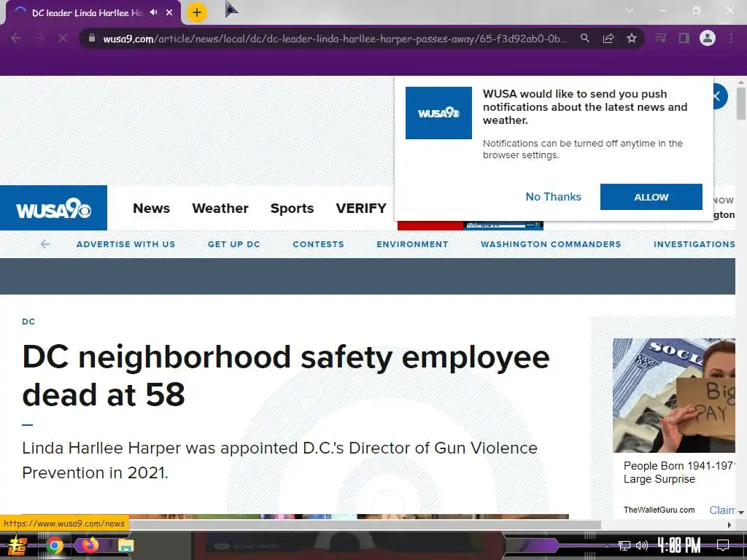Click the Linda Harllee Harper subheadline
The width and height of the screenshot is (747, 560).
pos(279,460)
